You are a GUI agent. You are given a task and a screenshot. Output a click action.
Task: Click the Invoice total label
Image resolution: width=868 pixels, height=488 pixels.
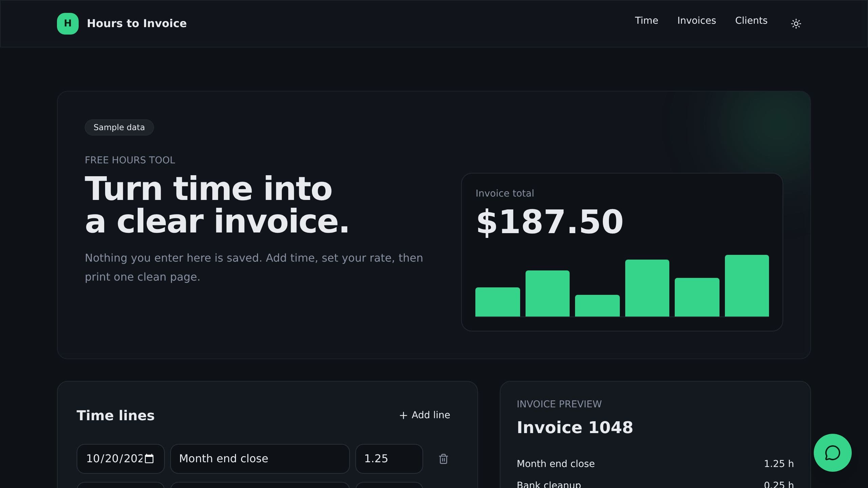click(505, 193)
